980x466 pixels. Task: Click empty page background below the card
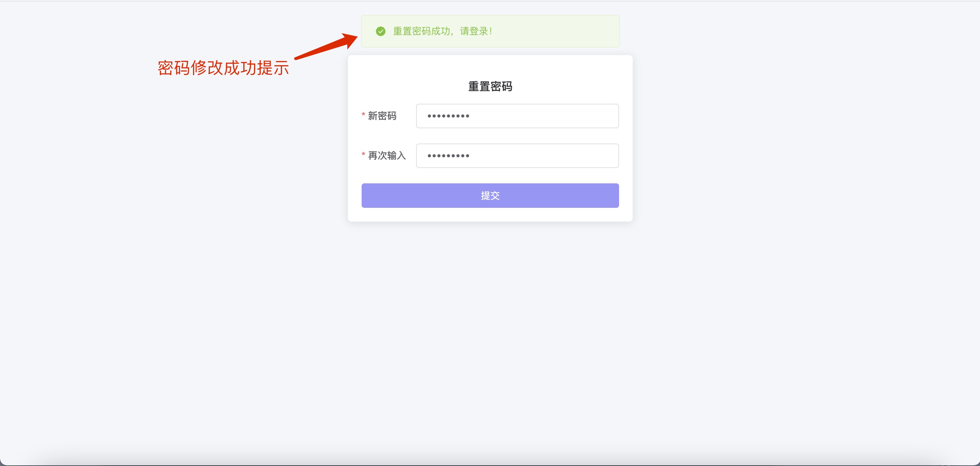point(490,323)
